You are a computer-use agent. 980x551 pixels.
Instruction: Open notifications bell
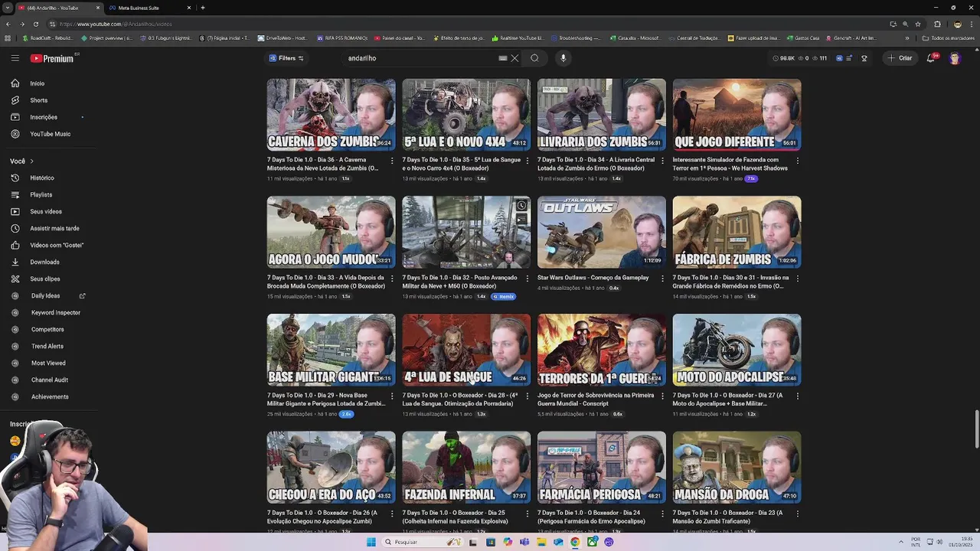click(931, 58)
